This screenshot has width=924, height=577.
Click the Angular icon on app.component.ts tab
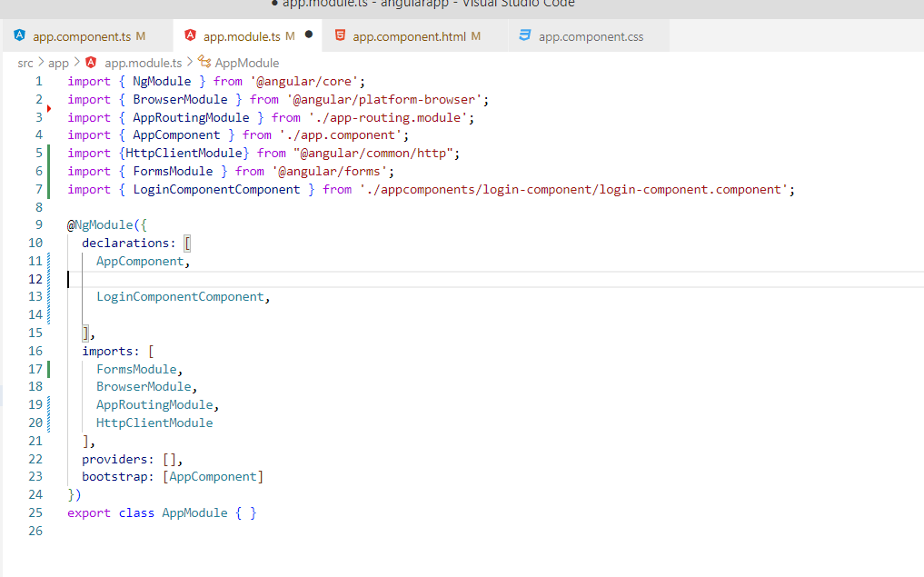pyautogui.click(x=19, y=35)
